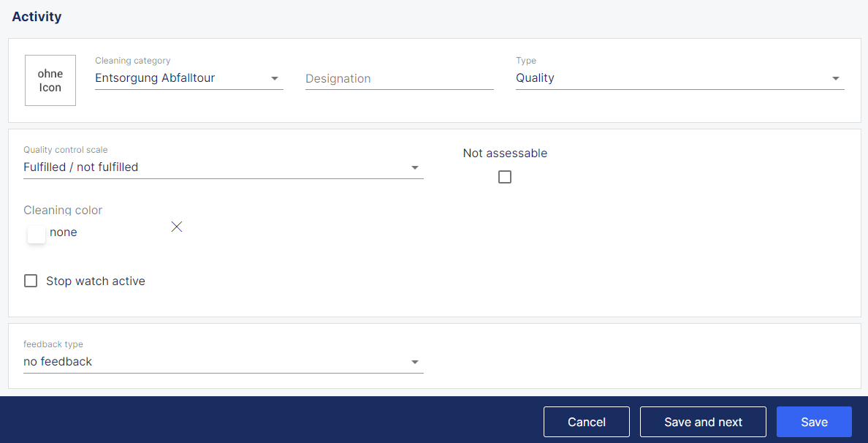
Task: Click the 'Not assessable' label text
Action: coord(505,154)
